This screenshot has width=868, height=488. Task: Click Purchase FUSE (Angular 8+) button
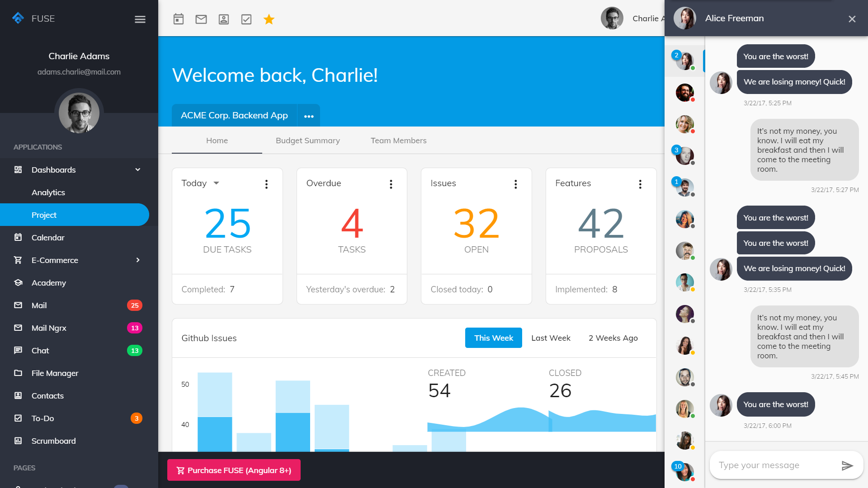(x=234, y=470)
